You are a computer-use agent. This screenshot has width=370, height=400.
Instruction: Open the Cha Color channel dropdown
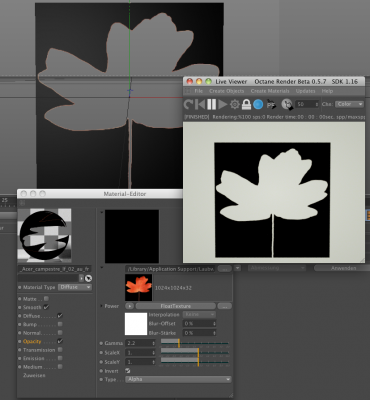click(x=349, y=104)
